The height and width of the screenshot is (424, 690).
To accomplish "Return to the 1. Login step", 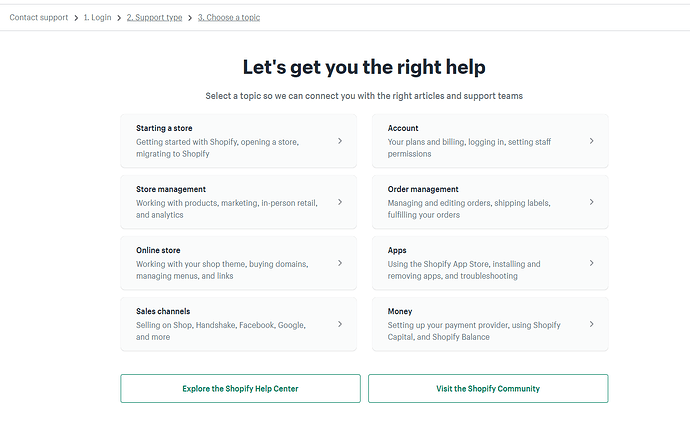I will coord(97,18).
